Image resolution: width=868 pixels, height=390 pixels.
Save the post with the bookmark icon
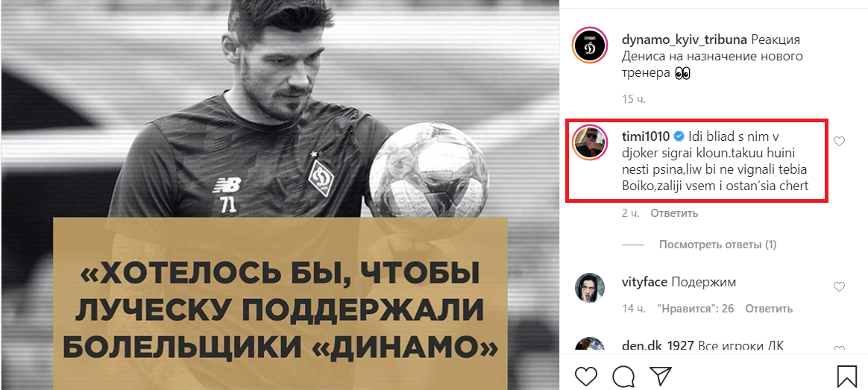click(847, 376)
